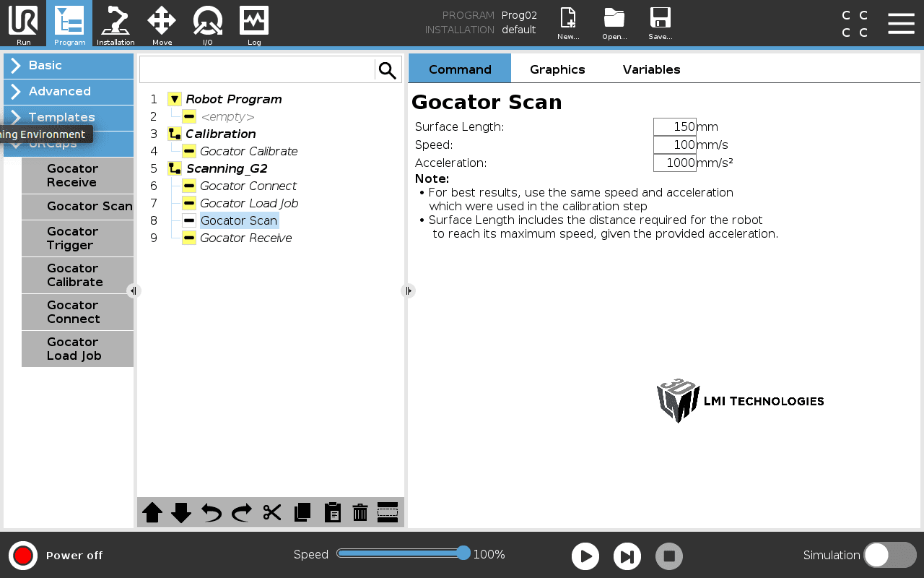This screenshot has width=924, height=578.
Task: Select the Scanning_G2 tree node
Action: point(227,168)
